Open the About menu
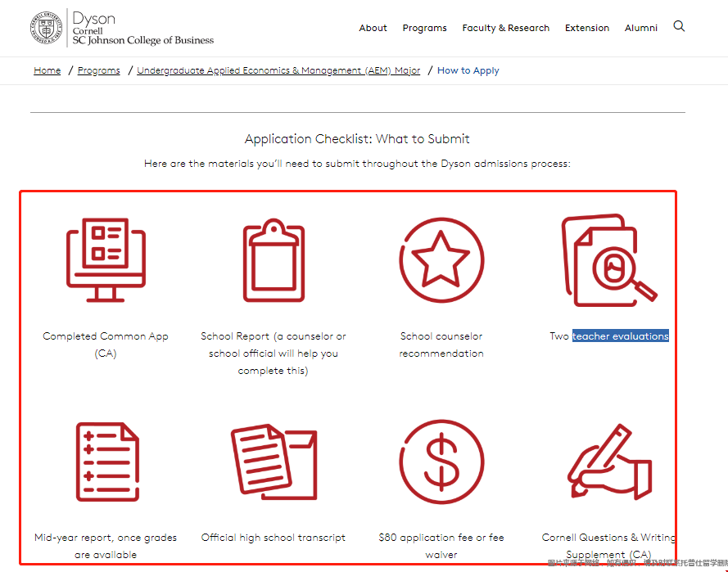The height and width of the screenshot is (572, 728). point(373,28)
